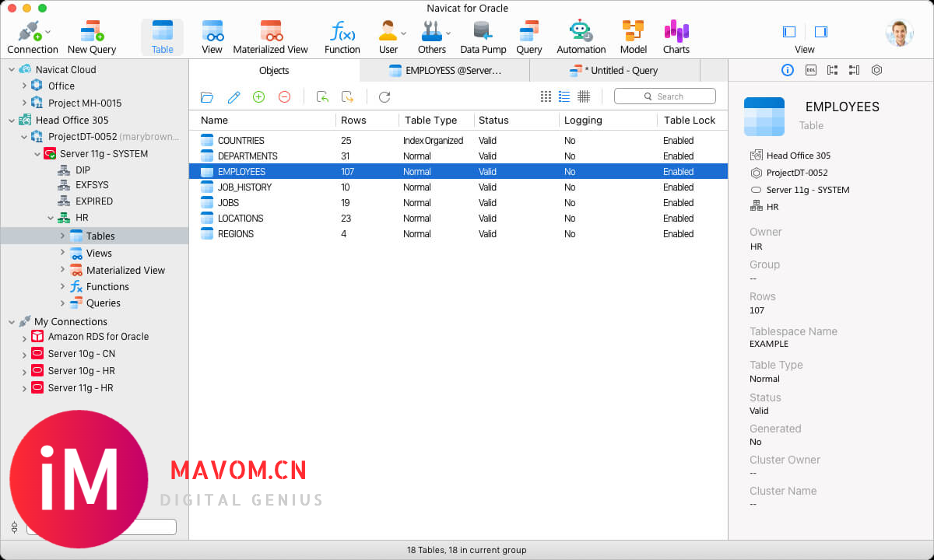Refresh the objects list

click(384, 97)
